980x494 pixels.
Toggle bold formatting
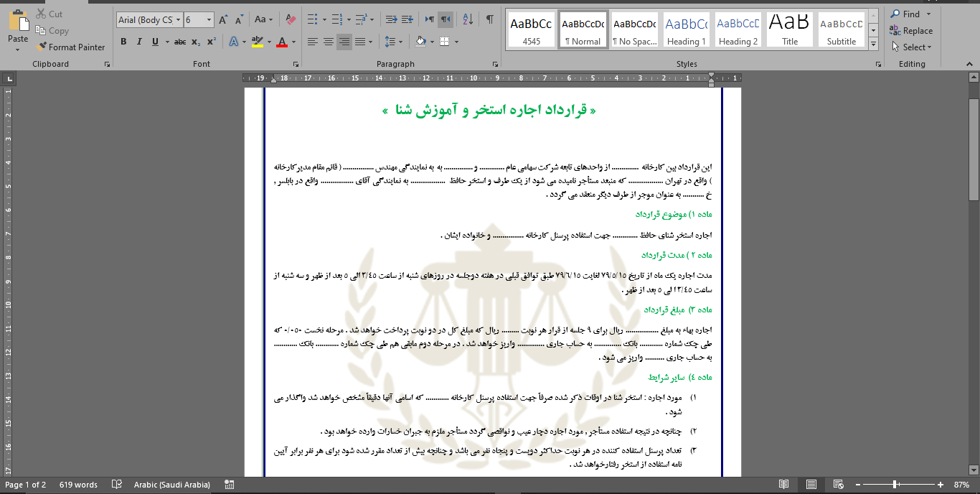click(x=123, y=42)
